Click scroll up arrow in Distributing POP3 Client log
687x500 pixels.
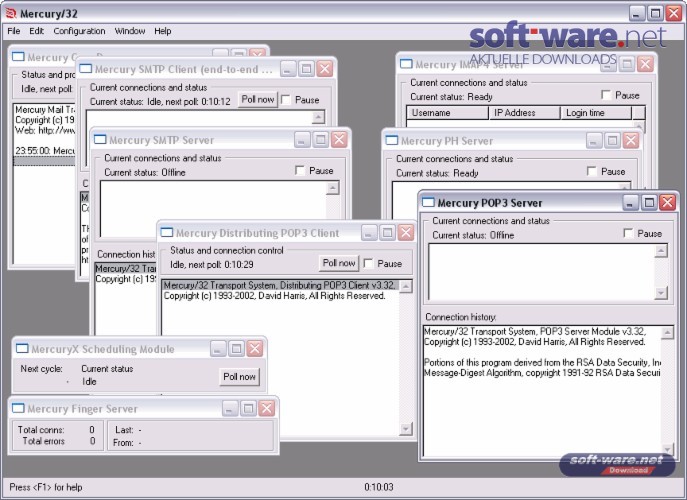click(406, 287)
